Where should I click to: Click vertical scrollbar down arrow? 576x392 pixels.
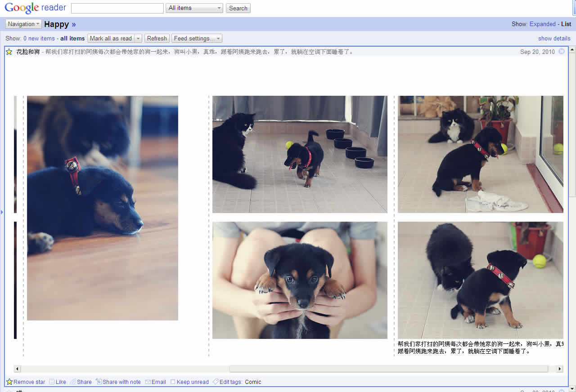tap(572, 388)
